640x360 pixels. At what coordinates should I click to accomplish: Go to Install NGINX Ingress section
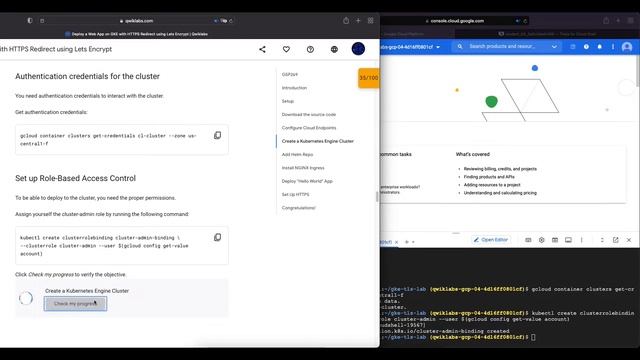[303, 168]
